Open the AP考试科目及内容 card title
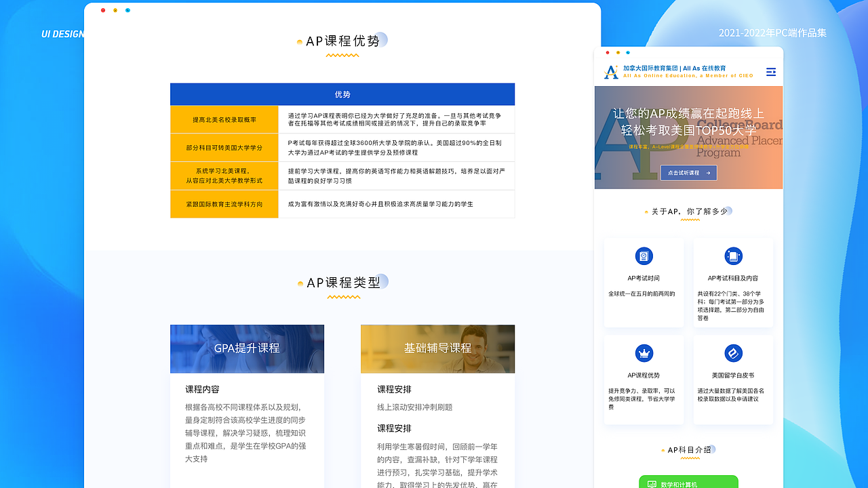868x488 pixels. [x=733, y=278]
